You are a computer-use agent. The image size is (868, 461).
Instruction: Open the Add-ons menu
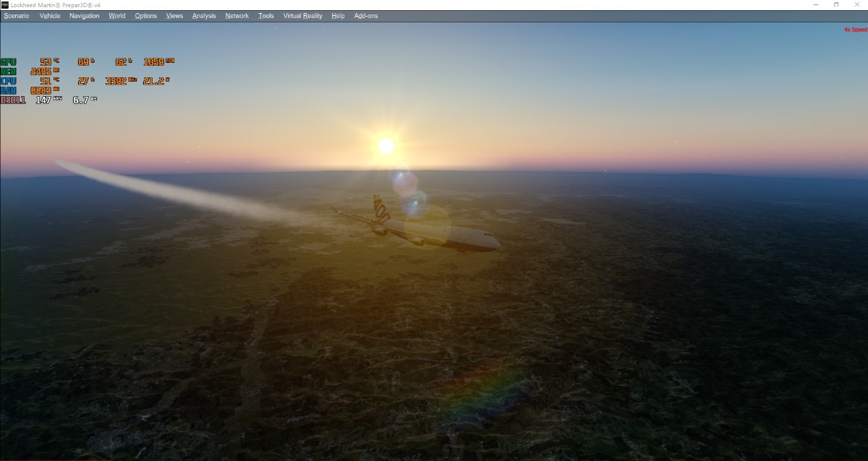coord(365,15)
